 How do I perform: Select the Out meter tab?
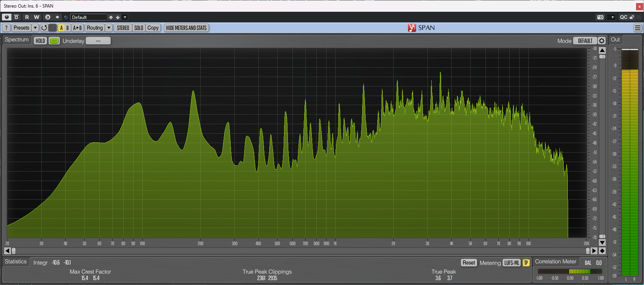click(615, 40)
